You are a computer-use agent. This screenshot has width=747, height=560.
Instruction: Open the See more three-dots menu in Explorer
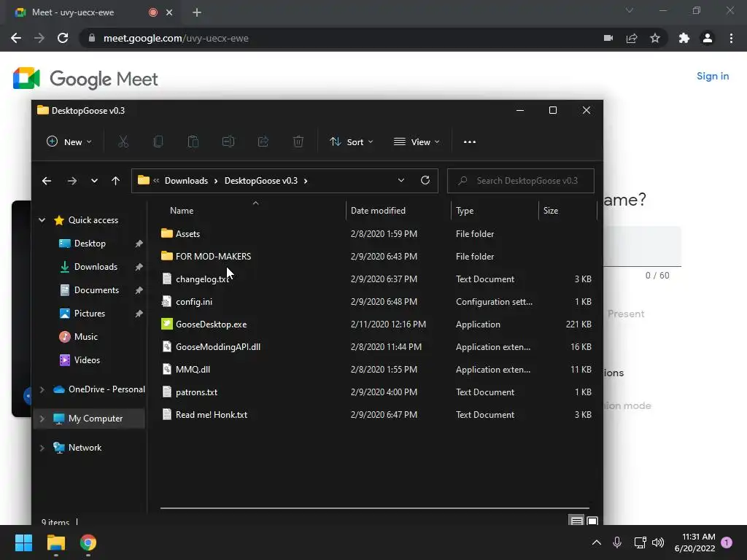tap(470, 142)
